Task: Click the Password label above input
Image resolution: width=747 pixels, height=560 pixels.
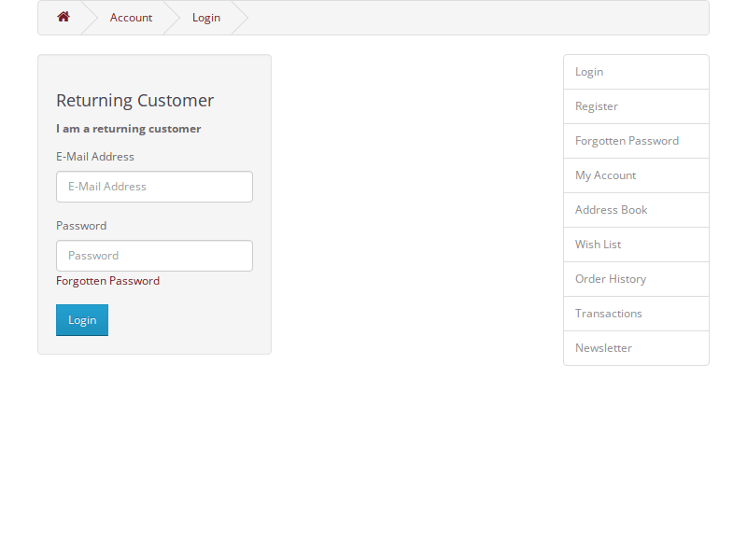Action: pyautogui.click(x=81, y=226)
